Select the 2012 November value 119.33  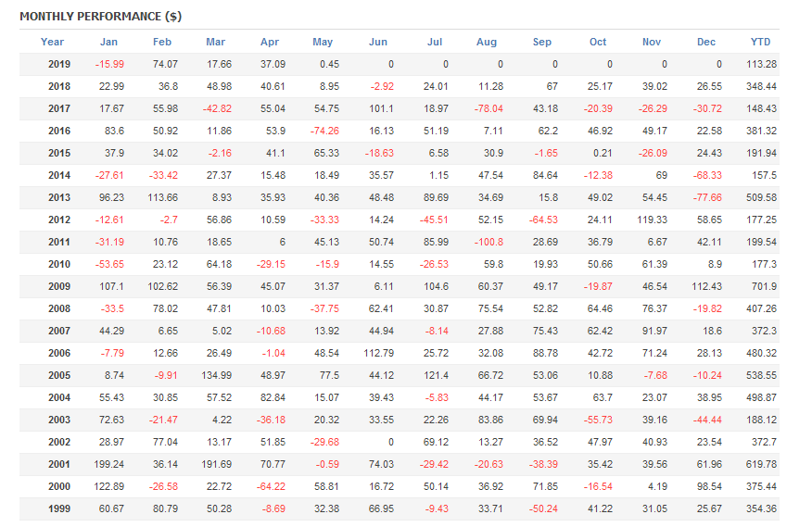click(x=651, y=220)
